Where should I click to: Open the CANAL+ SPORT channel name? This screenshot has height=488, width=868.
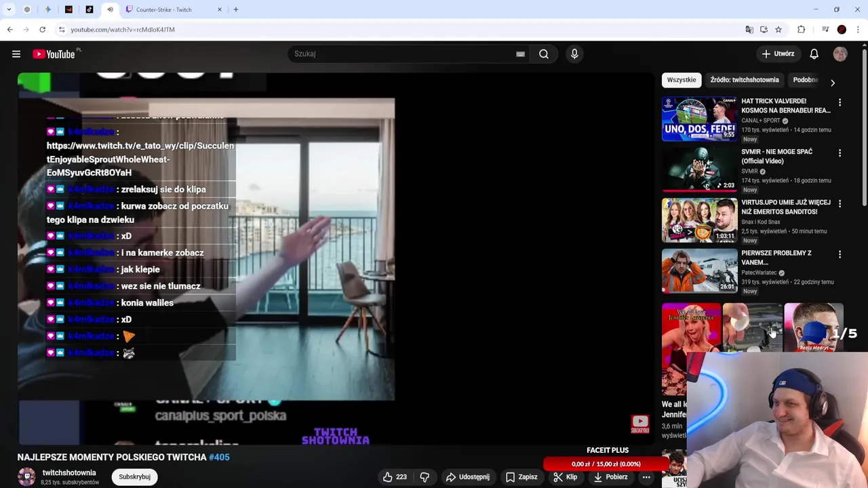(761, 121)
